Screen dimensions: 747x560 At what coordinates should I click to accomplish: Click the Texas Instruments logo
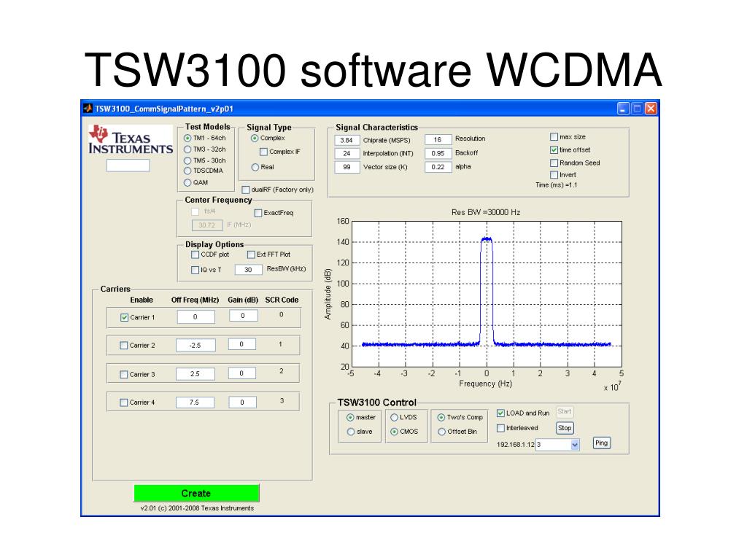pos(131,140)
